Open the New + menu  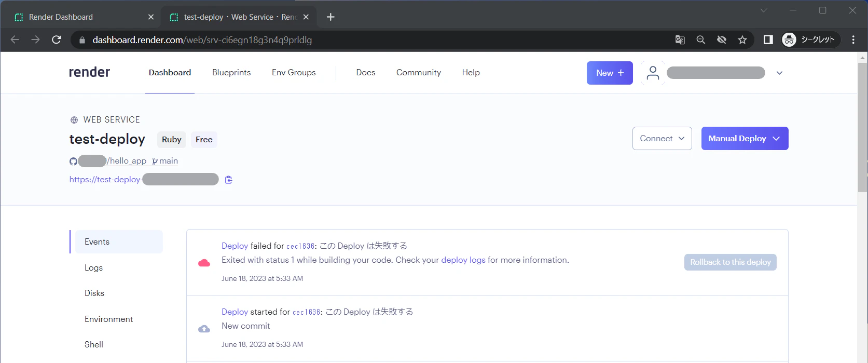[610, 73]
